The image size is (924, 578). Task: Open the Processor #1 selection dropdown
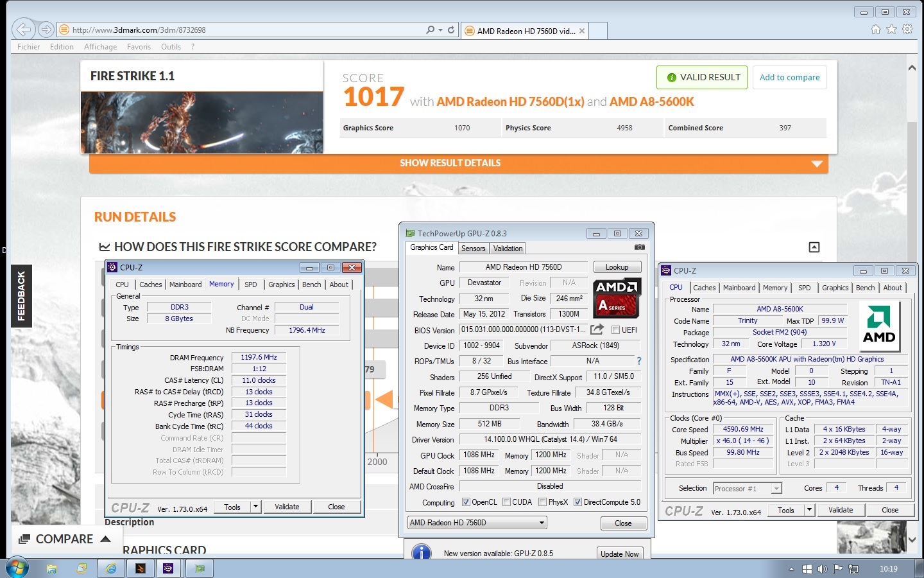pyautogui.click(x=748, y=489)
